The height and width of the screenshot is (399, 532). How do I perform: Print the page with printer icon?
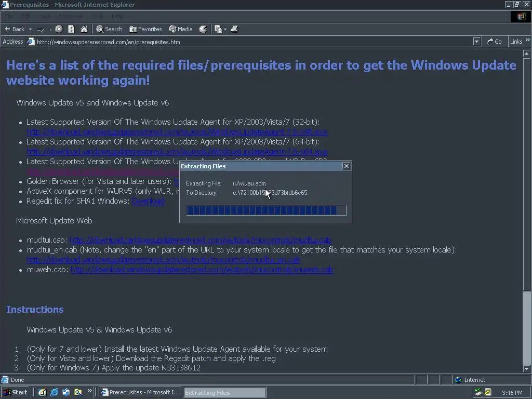[x=235, y=29]
